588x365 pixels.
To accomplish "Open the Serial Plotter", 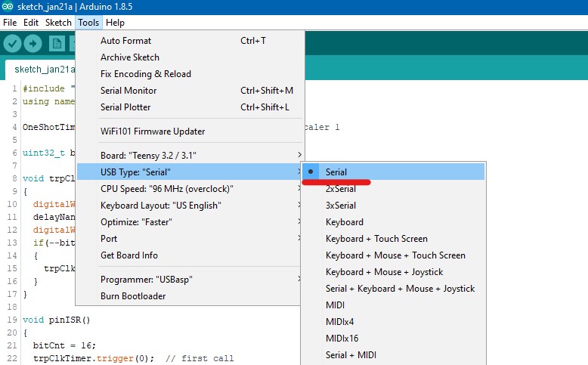I will pyautogui.click(x=190, y=107).
